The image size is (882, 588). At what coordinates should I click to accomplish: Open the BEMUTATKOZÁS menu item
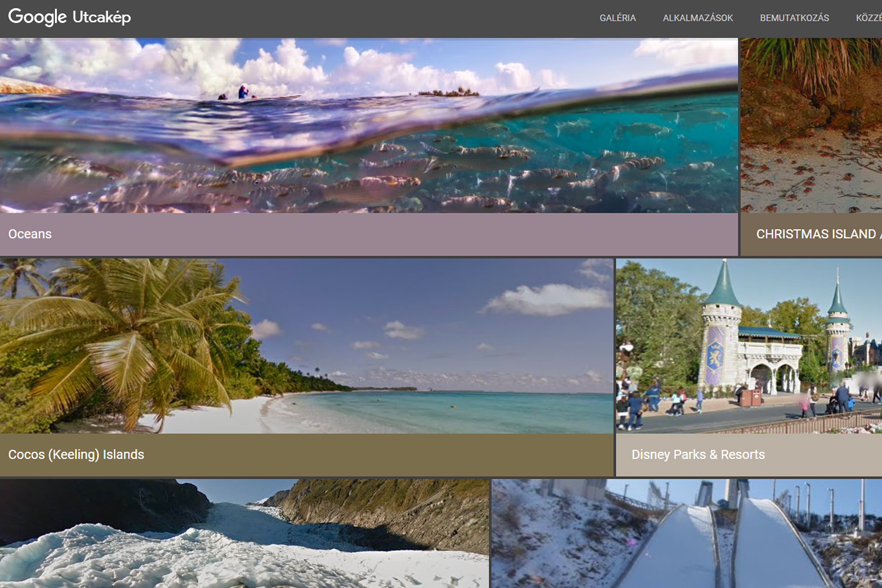794,18
